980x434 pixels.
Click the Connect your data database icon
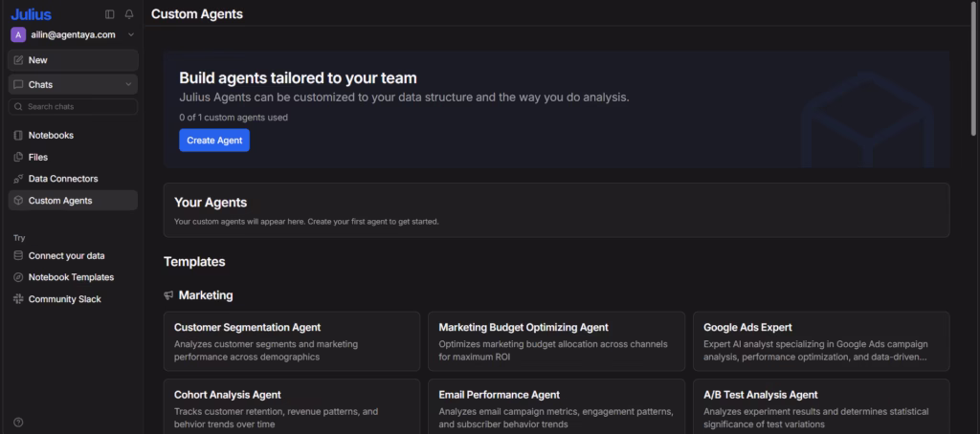[18, 255]
